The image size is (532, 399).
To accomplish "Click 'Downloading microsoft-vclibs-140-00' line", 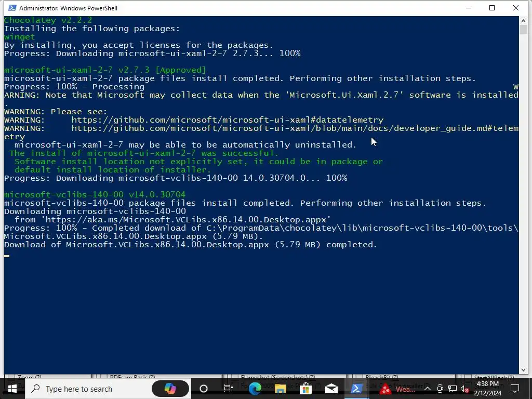I will coord(95,211).
